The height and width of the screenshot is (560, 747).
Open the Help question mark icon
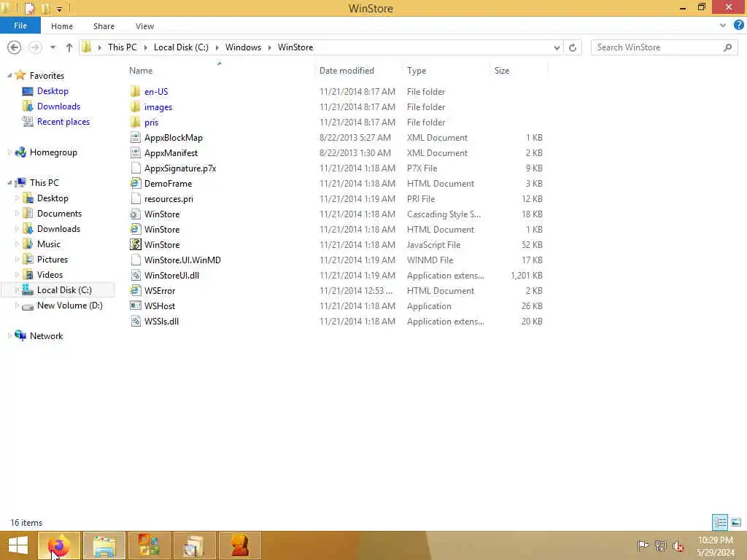tap(738, 26)
